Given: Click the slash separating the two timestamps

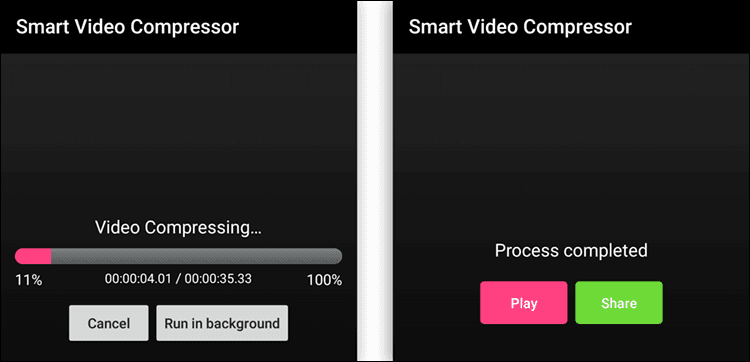Looking at the screenshot, I should (x=178, y=279).
